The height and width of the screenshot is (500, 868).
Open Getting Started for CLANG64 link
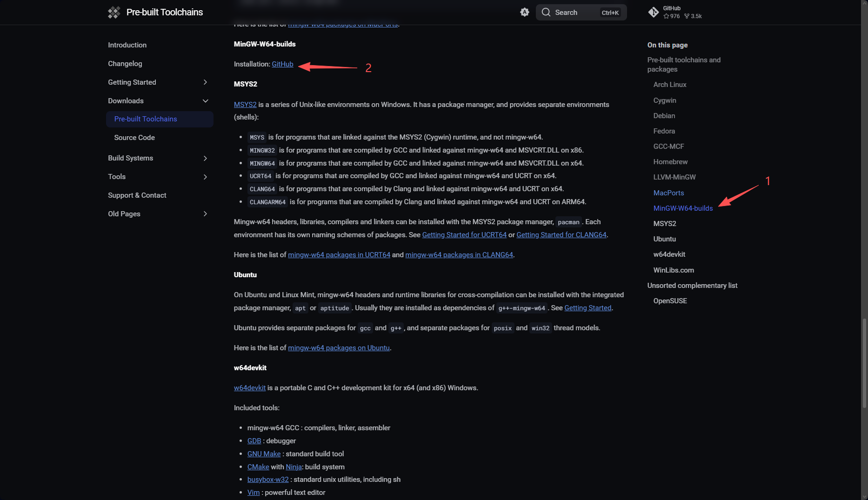[561, 235]
